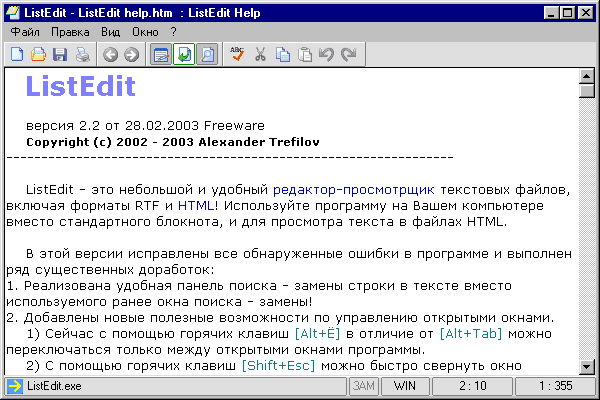600x400 pixels.
Task: Click the Paste clipboard icon
Action: tap(303, 55)
